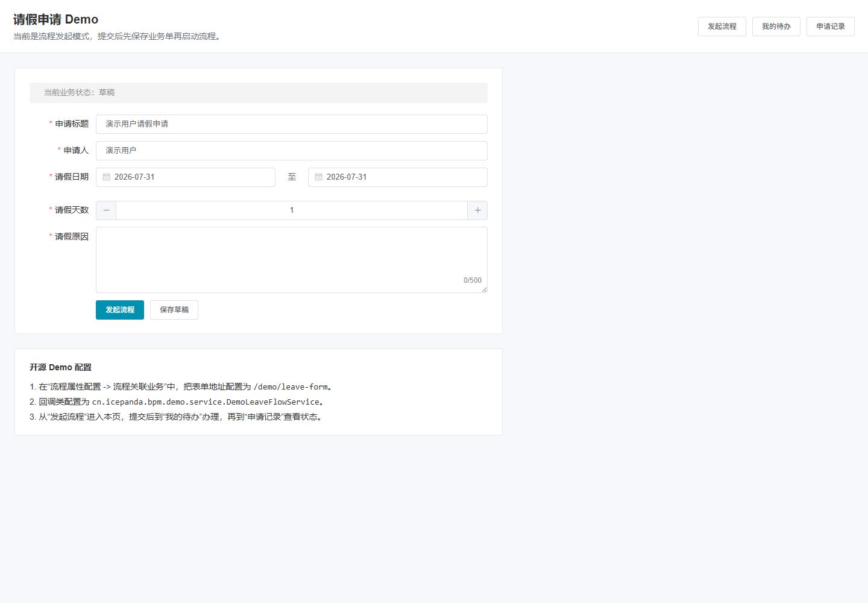Click the 申请人 input field
The width and height of the screenshot is (868, 603).
pyautogui.click(x=292, y=151)
